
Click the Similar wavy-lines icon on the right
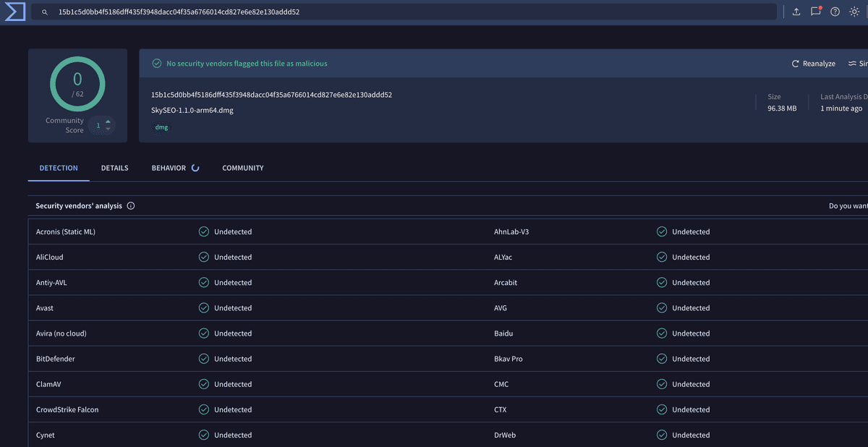click(x=851, y=63)
